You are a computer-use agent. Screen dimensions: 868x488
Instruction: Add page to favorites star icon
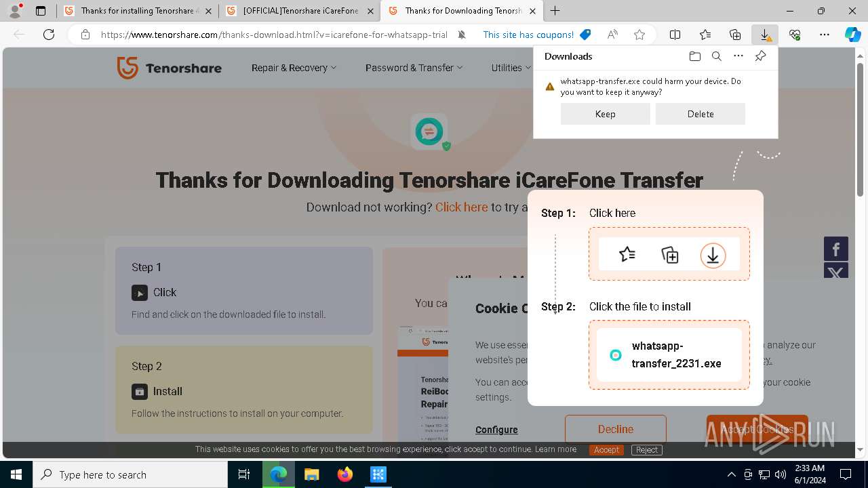tap(639, 35)
